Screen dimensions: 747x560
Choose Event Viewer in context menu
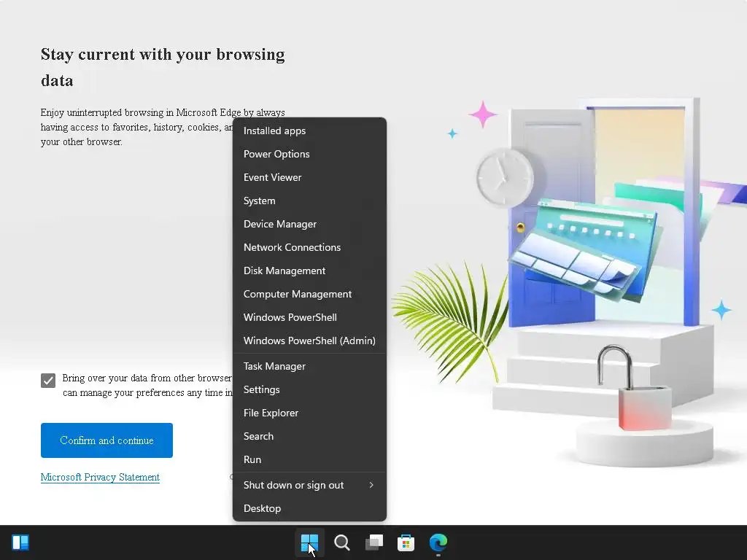309,177
